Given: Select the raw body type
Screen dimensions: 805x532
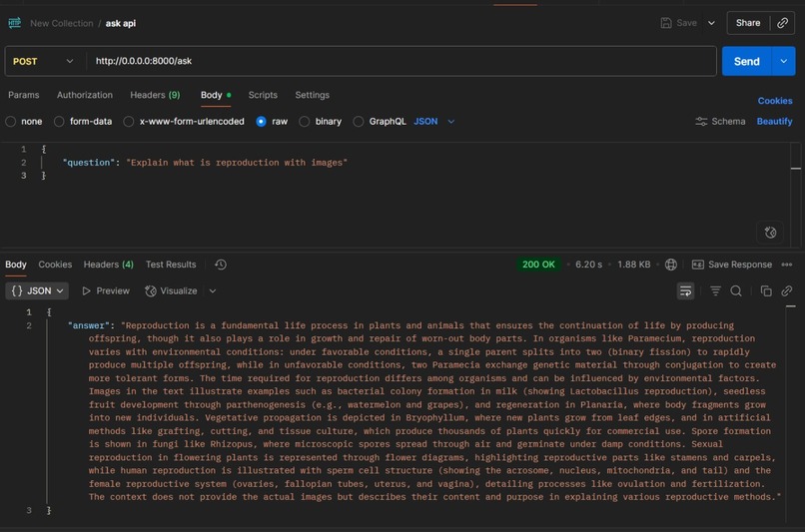Looking at the screenshot, I should pos(261,122).
